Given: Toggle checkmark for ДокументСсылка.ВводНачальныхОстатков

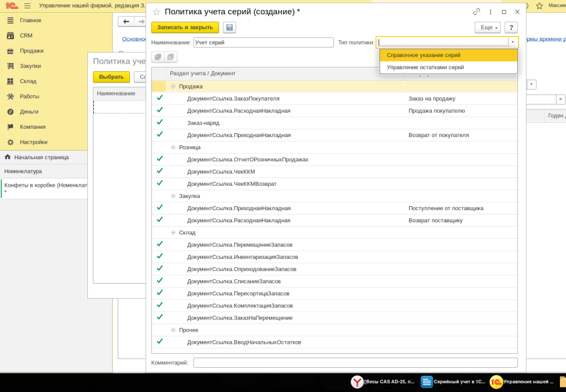Looking at the screenshot, I should 160,342.
